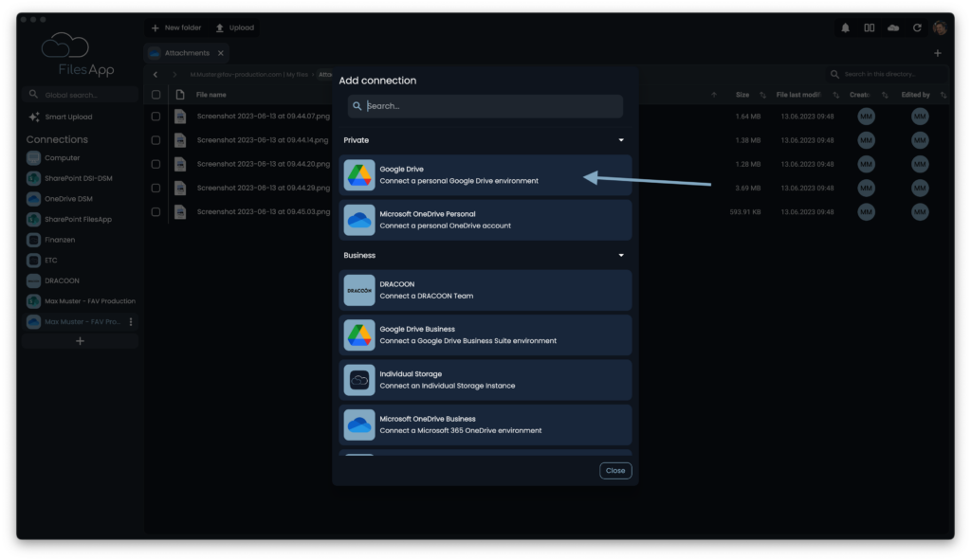Click the Google Drive icon in Private section

pos(359,175)
